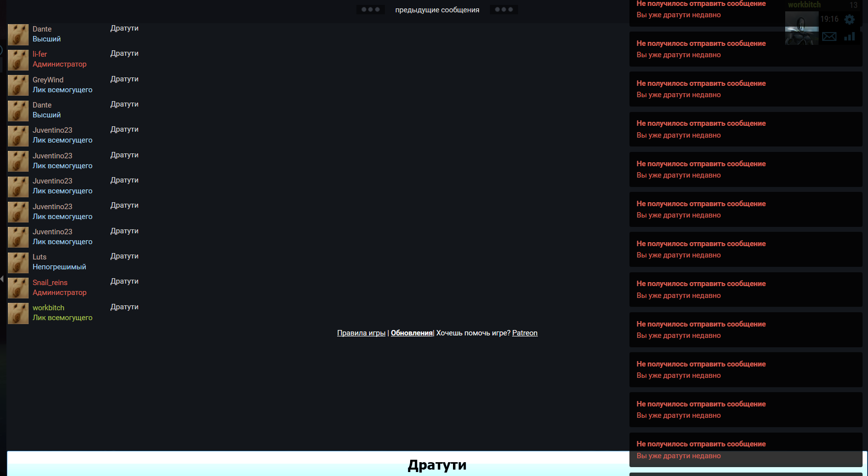Select the GreyWind username in chat
868x476 pixels.
(x=48, y=80)
